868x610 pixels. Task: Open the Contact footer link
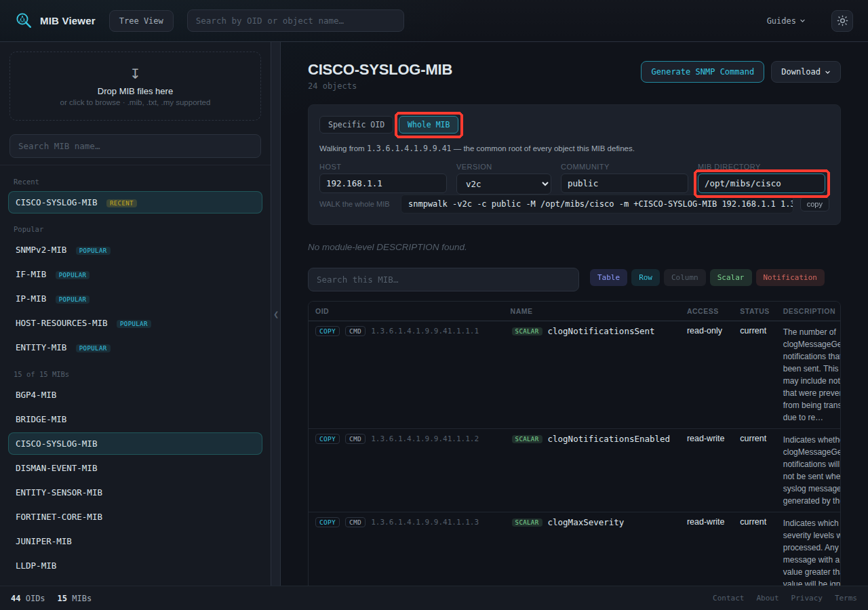(x=728, y=598)
